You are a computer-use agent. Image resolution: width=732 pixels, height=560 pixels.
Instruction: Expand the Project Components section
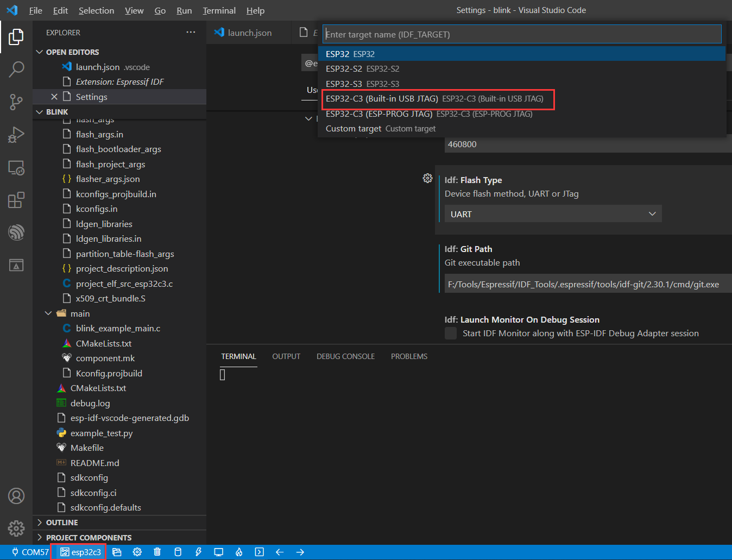(x=39, y=538)
